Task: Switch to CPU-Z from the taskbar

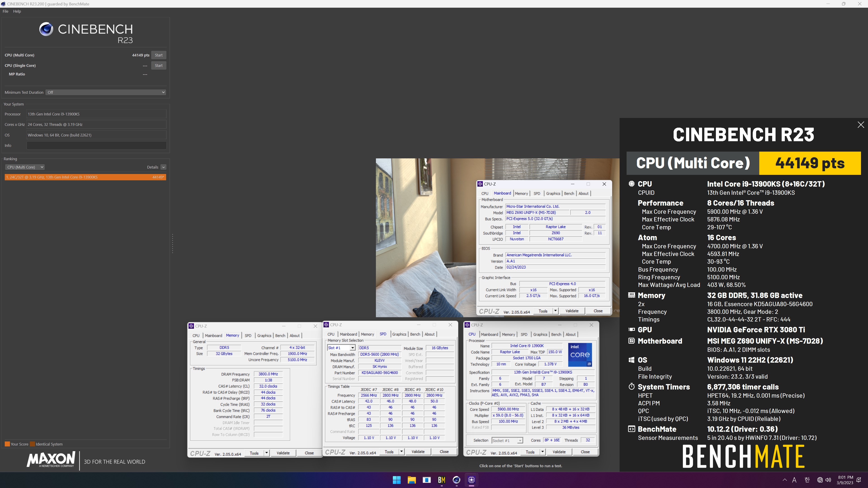Action: (x=471, y=480)
